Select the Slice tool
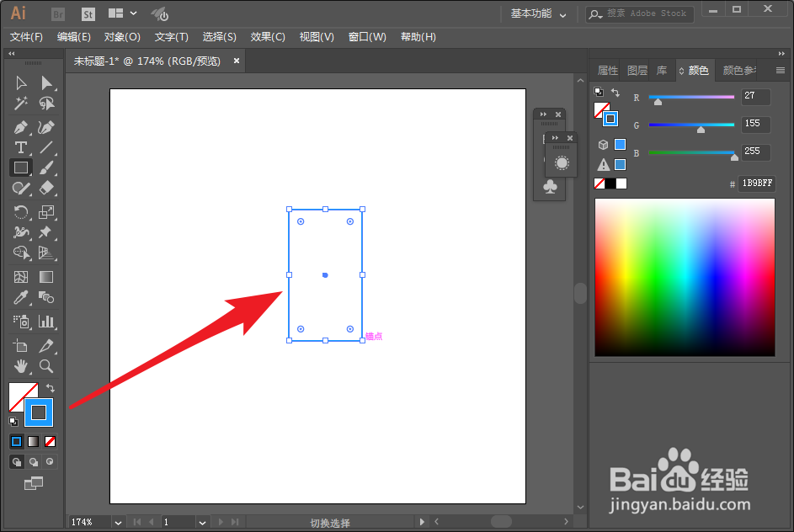794x532 pixels. [x=46, y=346]
